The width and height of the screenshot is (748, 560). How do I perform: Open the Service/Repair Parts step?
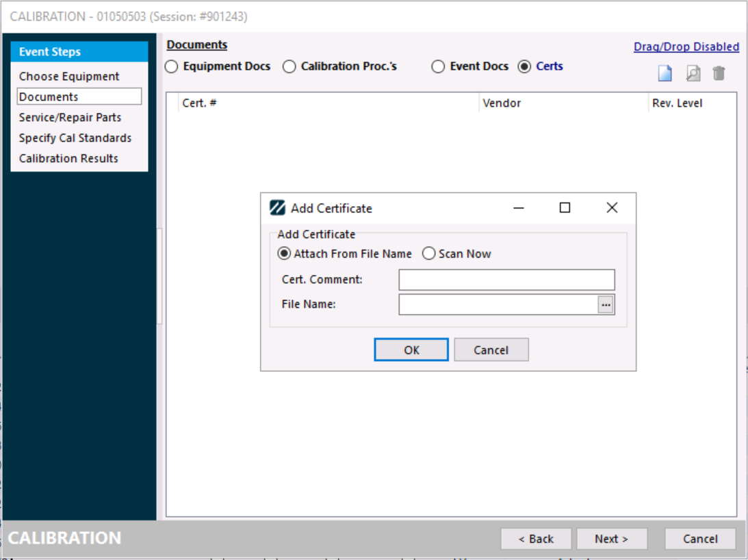coord(70,118)
